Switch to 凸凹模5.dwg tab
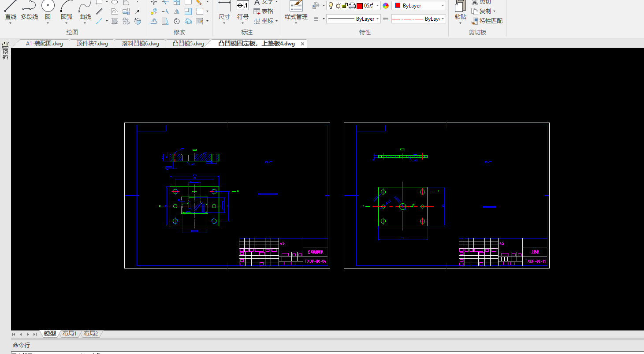Viewport: 644px width, 354px height. [188, 44]
